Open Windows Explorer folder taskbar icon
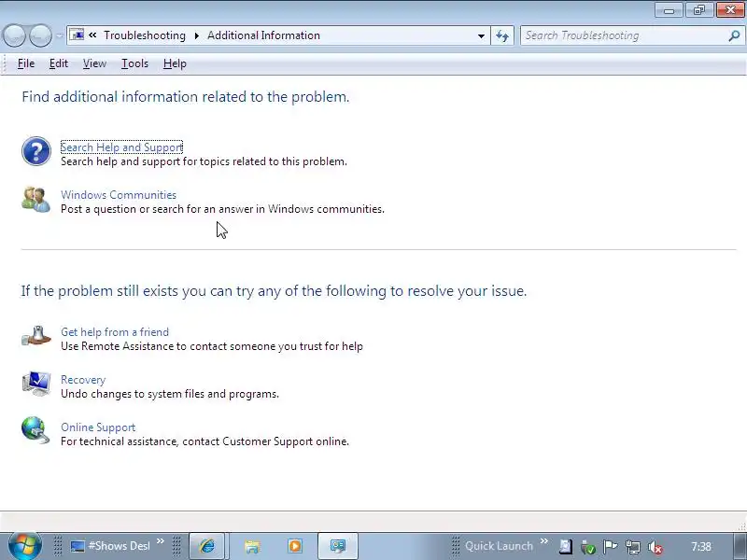The width and height of the screenshot is (747, 560). pyautogui.click(x=252, y=546)
